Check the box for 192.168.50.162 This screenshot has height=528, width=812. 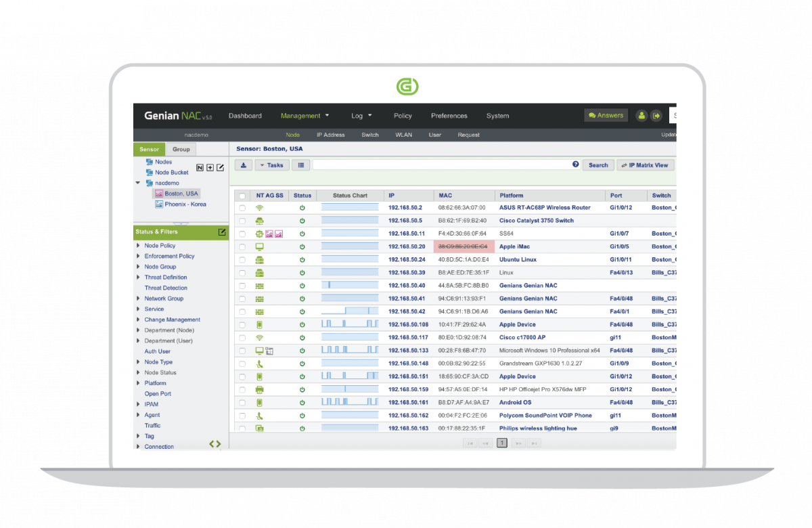point(242,416)
